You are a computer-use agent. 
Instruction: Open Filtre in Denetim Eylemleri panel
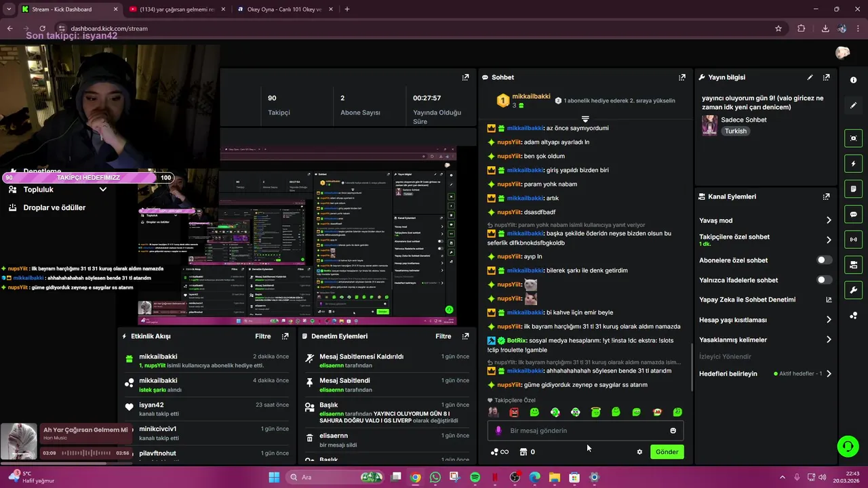tap(443, 336)
